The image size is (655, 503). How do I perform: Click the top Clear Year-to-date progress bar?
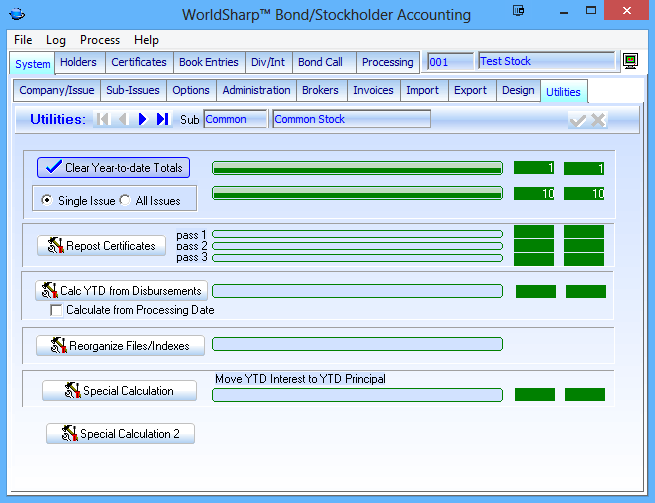pyautogui.click(x=357, y=168)
